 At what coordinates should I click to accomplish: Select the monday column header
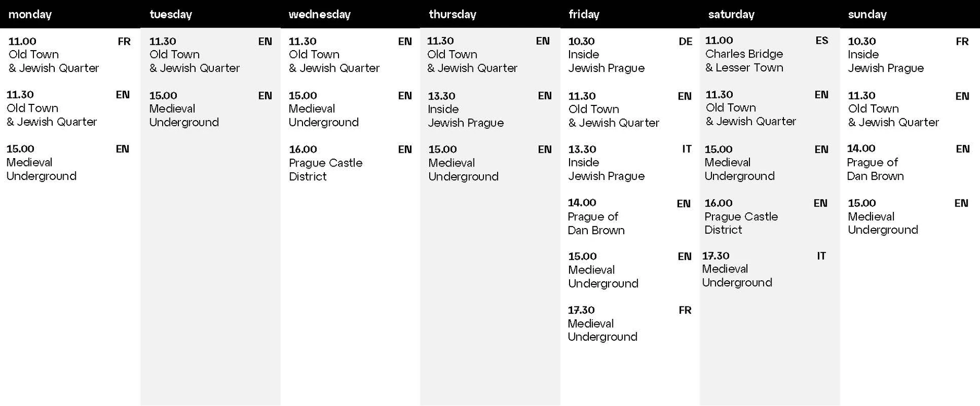[30, 15]
